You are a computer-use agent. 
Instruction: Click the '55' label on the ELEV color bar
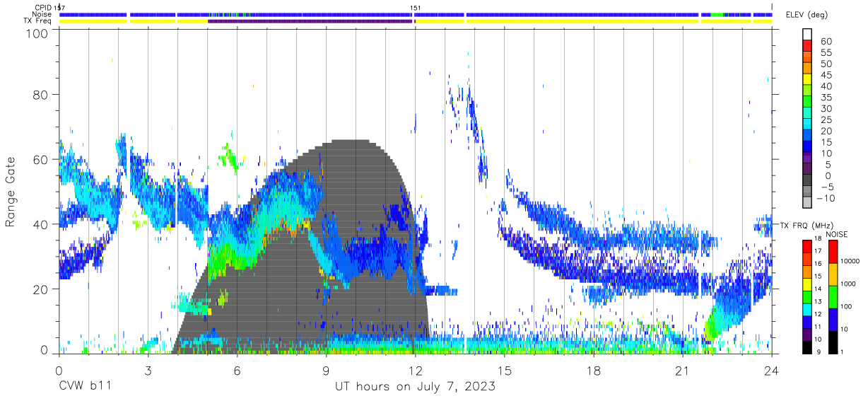coord(826,53)
